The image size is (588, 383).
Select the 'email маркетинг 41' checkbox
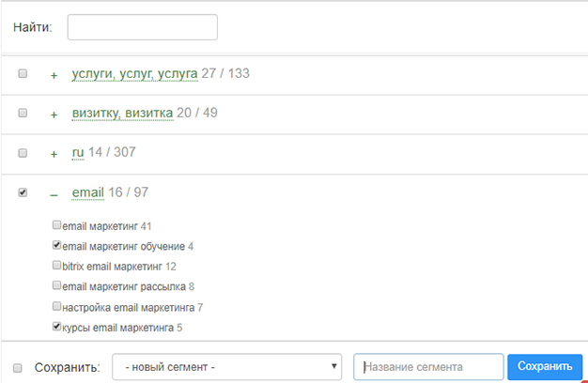click(56, 225)
